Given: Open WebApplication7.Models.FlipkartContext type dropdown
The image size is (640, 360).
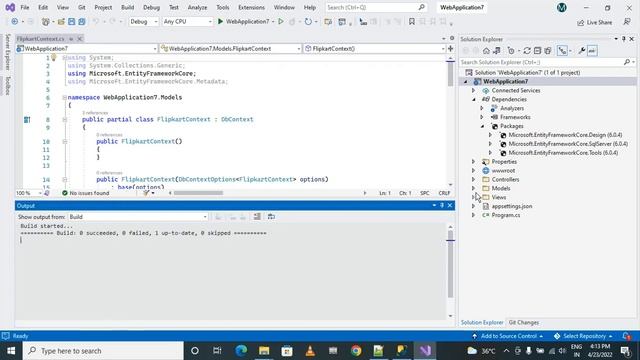Looking at the screenshot, I should tap(231, 49).
